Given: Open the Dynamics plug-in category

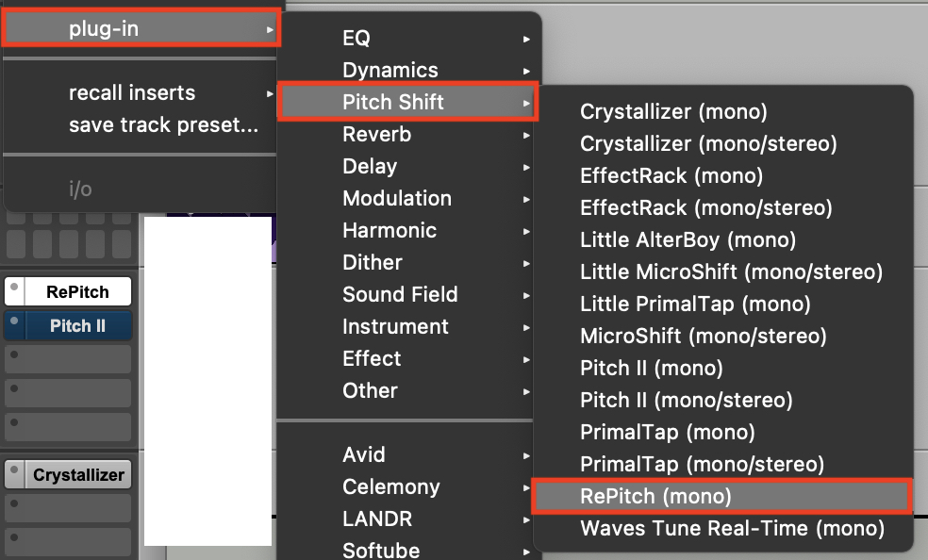Looking at the screenshot, I should pyautogui.click(x=390, y=71).
